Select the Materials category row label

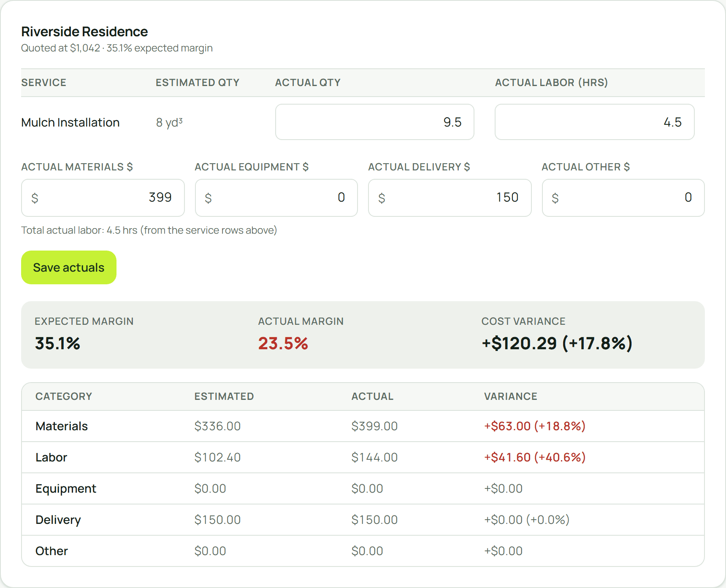(x=62, y=426)
